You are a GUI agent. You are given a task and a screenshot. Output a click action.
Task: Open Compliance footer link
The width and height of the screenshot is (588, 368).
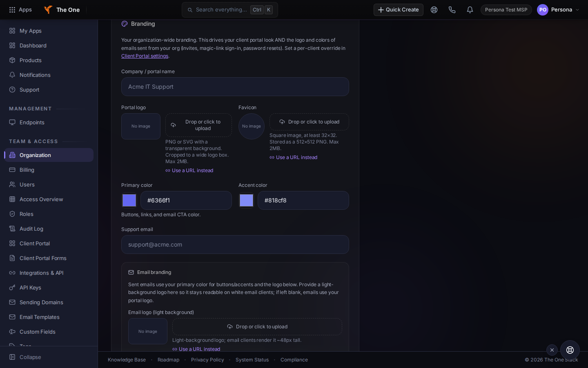point(294,360)
